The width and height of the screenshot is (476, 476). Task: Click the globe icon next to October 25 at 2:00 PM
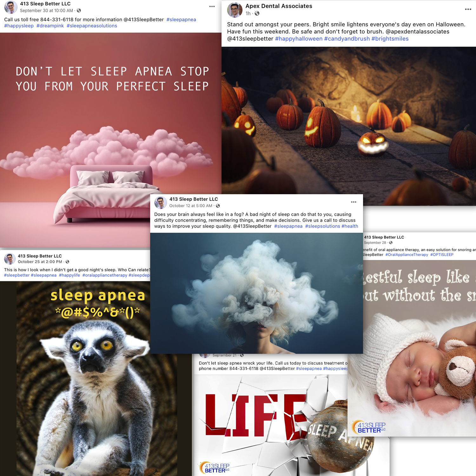67,262
